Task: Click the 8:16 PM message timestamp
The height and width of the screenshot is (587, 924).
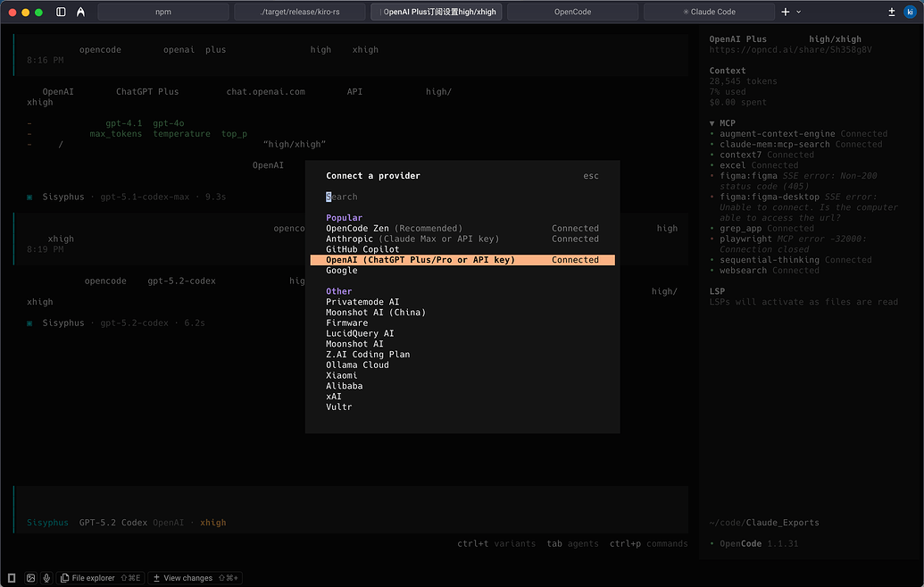Action: pyautogui.click(x=45, y=60)
